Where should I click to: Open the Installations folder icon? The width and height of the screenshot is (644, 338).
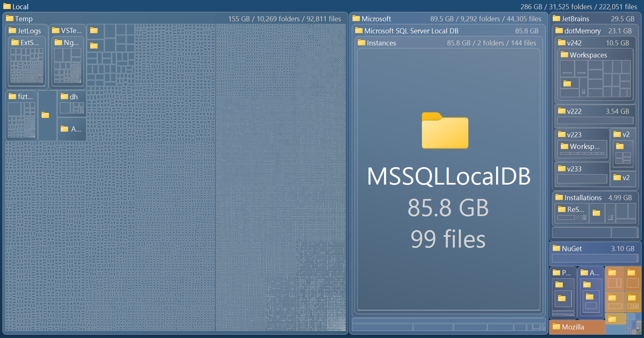(559, 197)
